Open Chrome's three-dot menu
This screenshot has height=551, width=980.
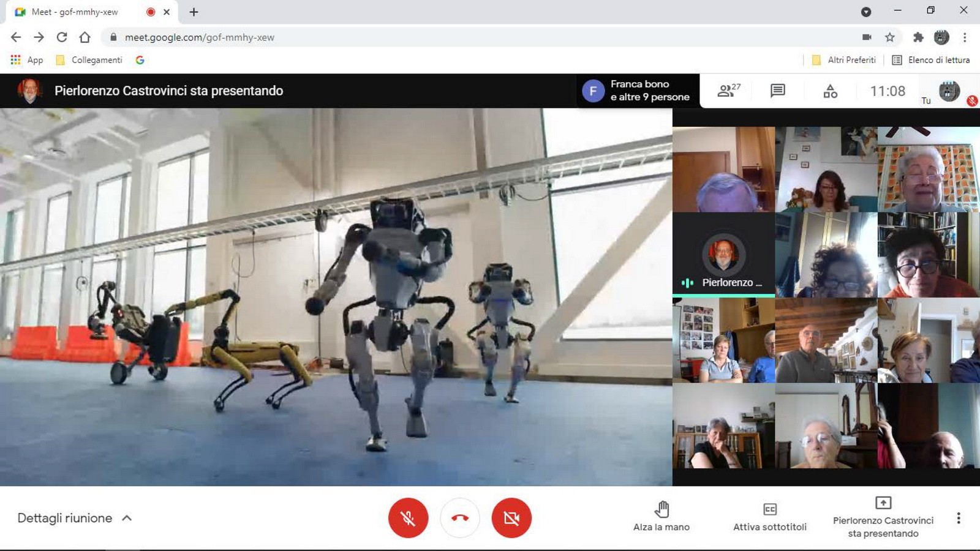coord(965,37)
